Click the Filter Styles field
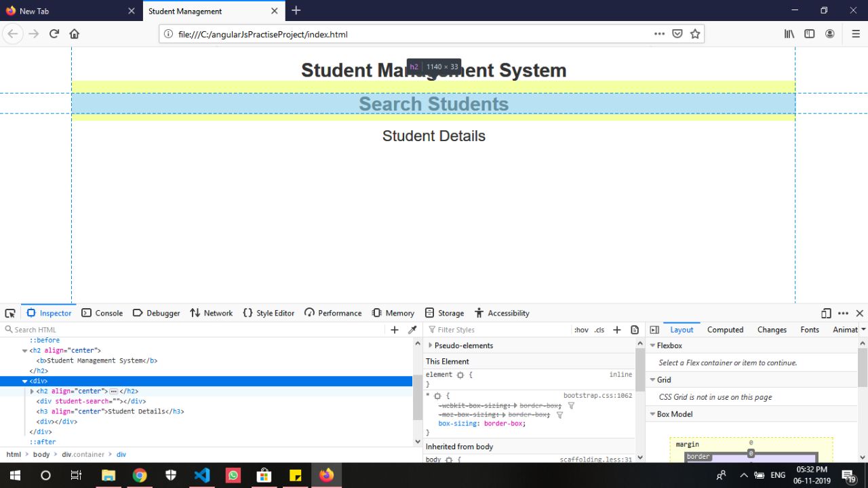Viewport: 868px width, 488px height. (498, 330)
